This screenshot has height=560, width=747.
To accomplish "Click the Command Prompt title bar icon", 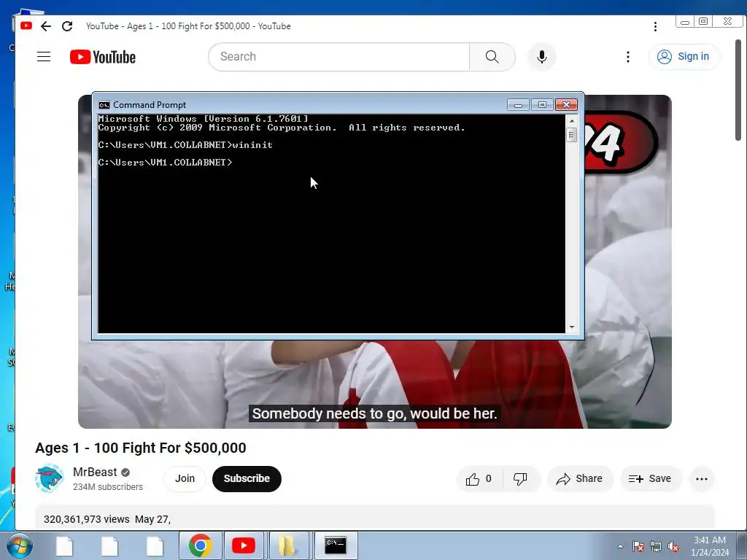I will (104, 105).
